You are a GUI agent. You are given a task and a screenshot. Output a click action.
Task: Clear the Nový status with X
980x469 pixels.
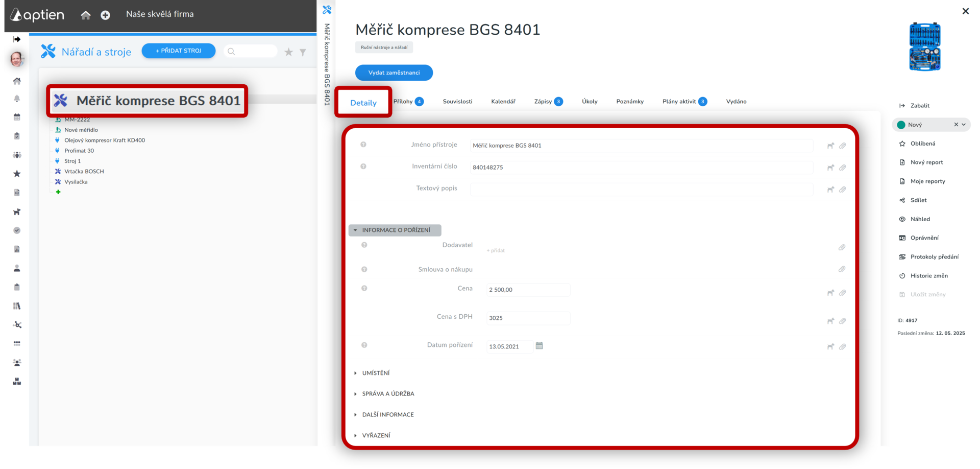(955, 125)
